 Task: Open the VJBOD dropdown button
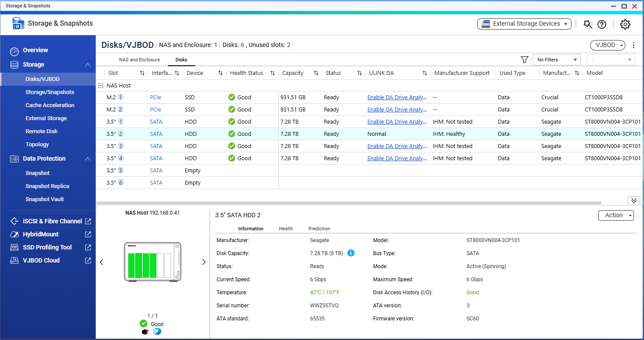(607, 45)
